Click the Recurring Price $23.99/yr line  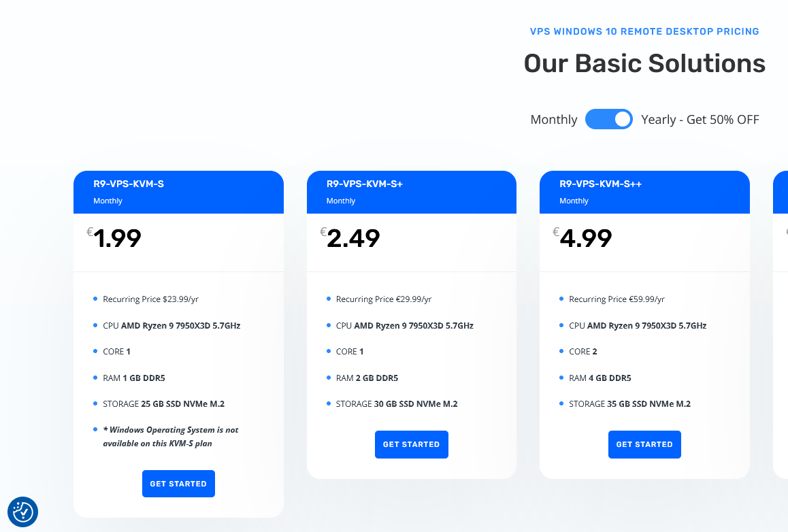[x=151, y=299]
